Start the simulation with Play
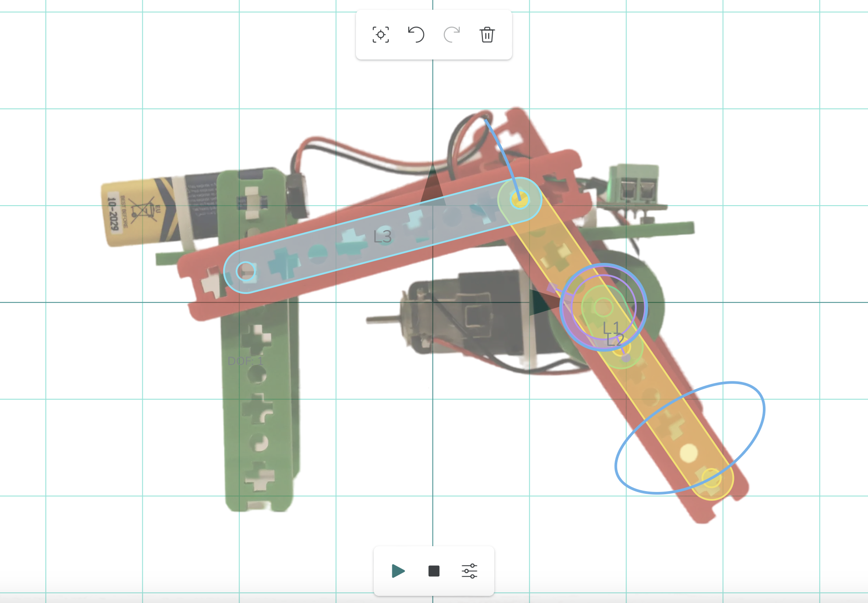The image size is (868, 603). [398, 571]
